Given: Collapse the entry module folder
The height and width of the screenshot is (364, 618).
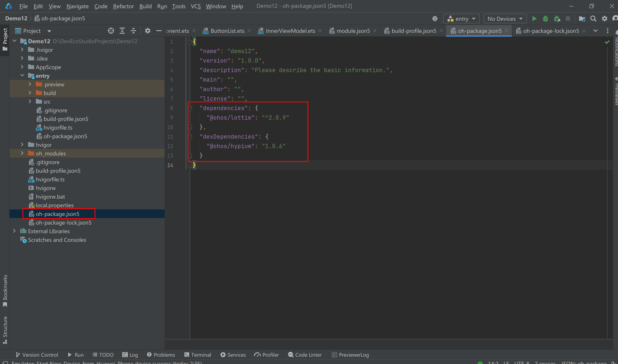Looking at the screenshot, I should 22,76.
